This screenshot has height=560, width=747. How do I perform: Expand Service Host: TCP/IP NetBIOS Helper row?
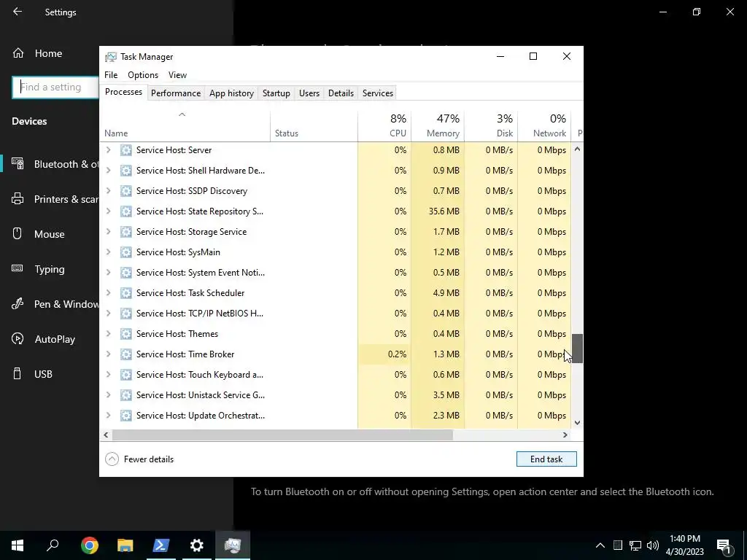109,314
